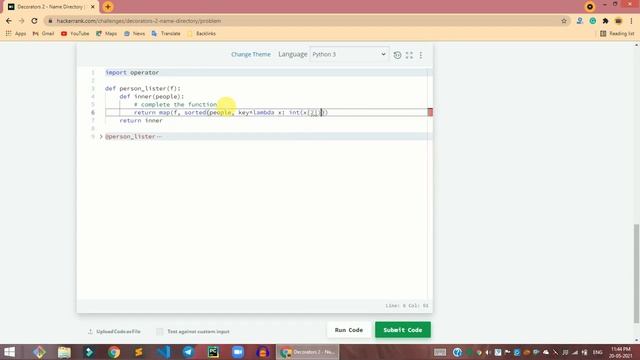This screenshot has width=640, height=360.
Task: Click the Submit Code button
Action: [402, 330]
